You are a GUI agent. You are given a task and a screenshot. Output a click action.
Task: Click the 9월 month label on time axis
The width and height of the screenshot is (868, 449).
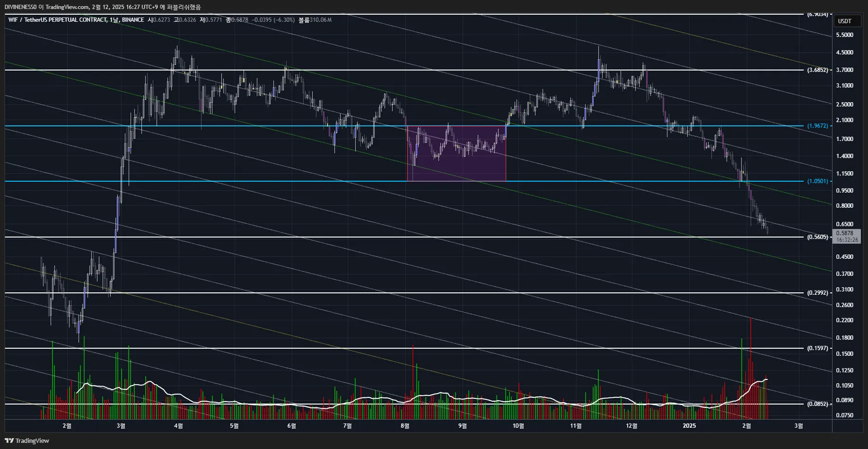463,426
